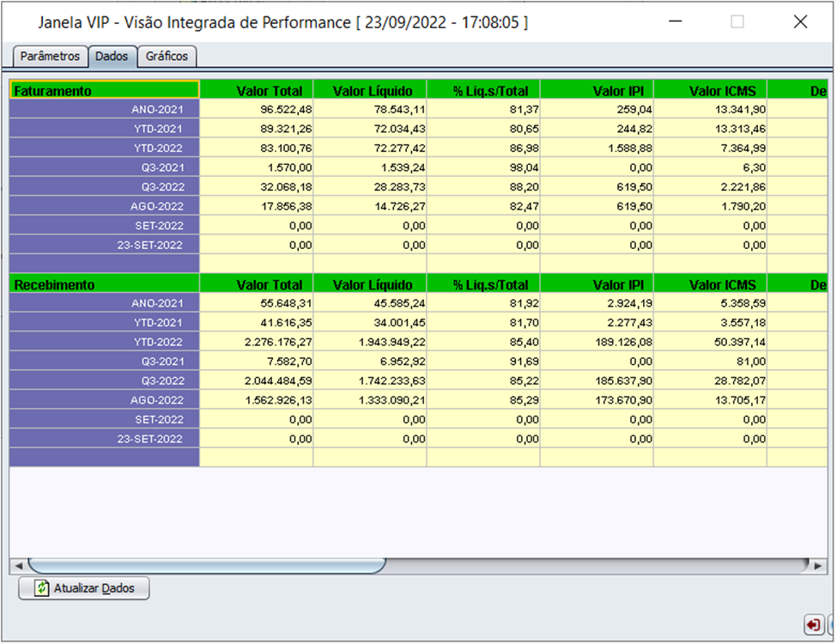Click the red exit icon at bottom right
The height and width of the screenshot is (644, 837).
click(x=812, y=623)
